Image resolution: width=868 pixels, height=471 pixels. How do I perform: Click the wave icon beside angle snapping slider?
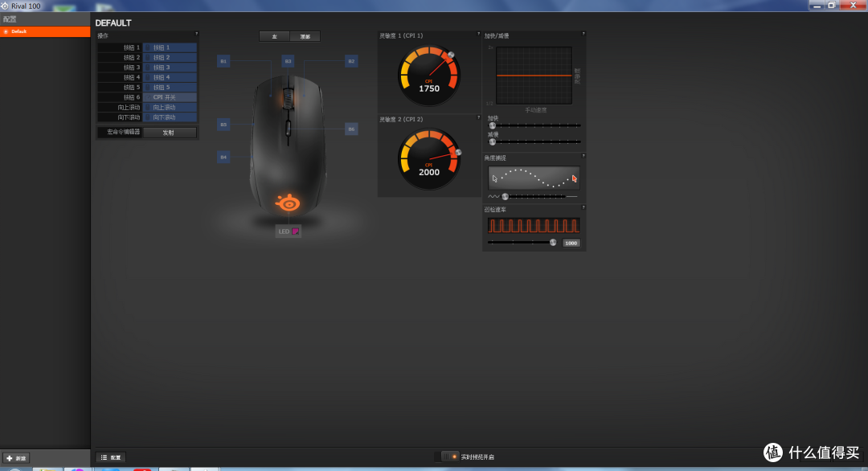pos(493,196)
